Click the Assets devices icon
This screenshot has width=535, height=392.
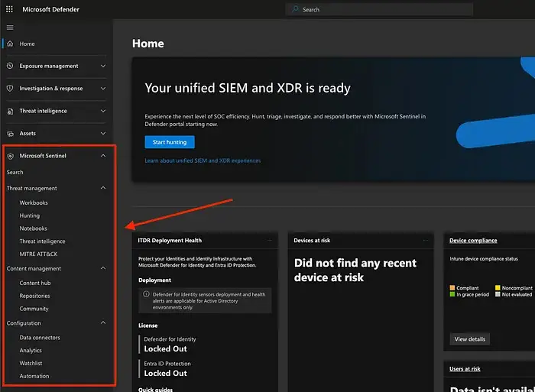[x=10, y=134]
